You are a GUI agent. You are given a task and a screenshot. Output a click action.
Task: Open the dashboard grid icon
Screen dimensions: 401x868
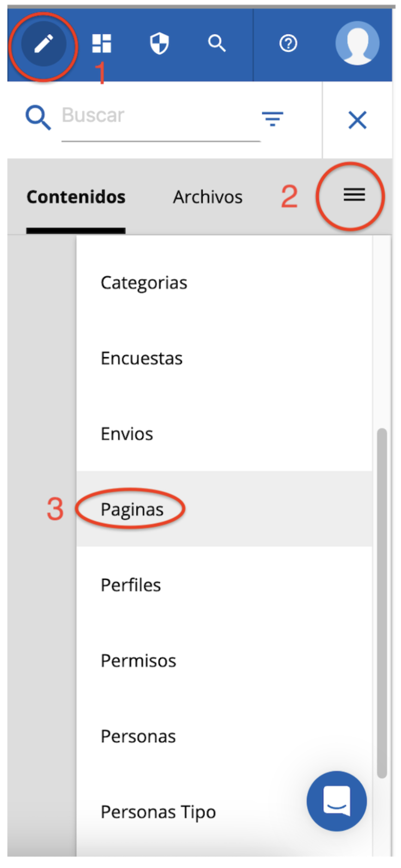pyautogui.click(x=101, y=44)
